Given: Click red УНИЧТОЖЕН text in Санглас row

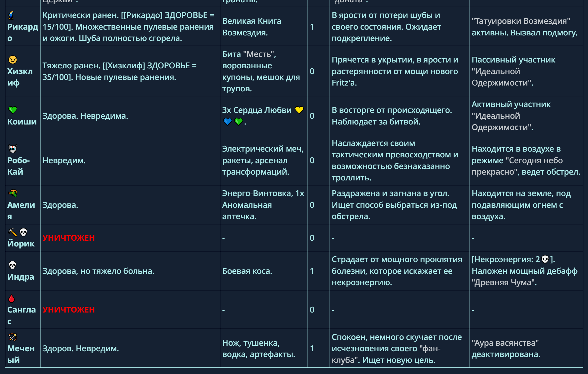Looking at the screenshot, I should (69, 310).
